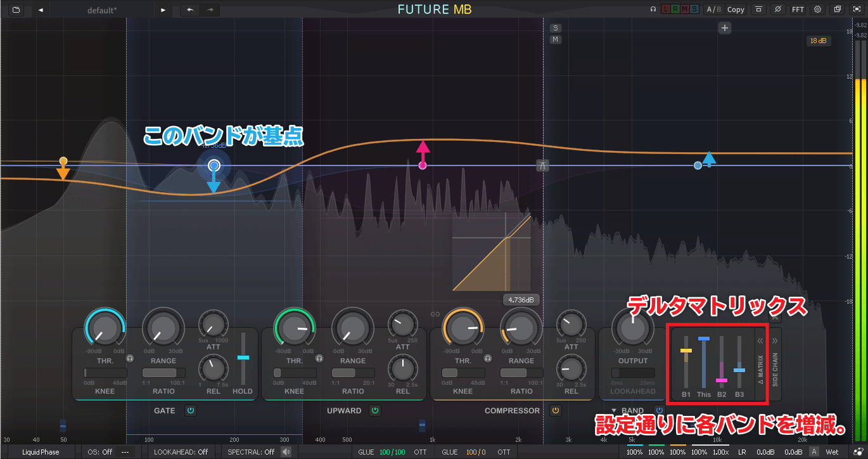This screenshot has width=868, height=459.
Task: Collapse the delta MATRIX panel
Action: [x=761, y=340]
